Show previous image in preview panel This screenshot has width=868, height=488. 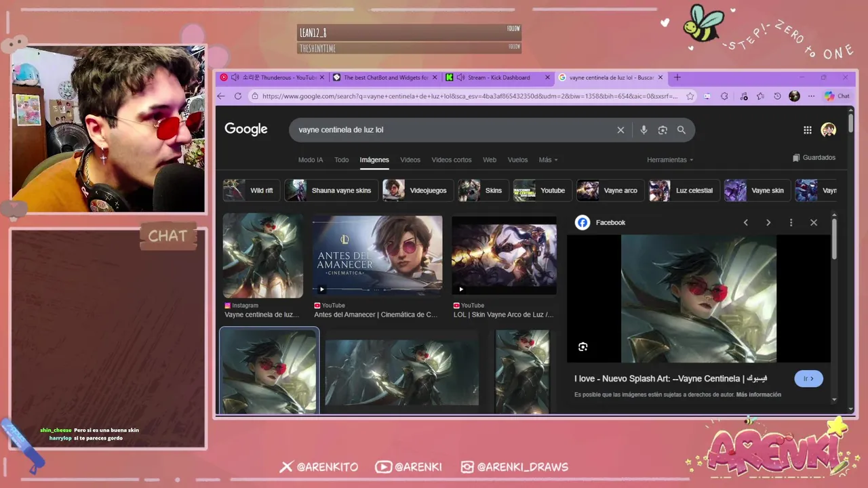(x=746, y=222)
